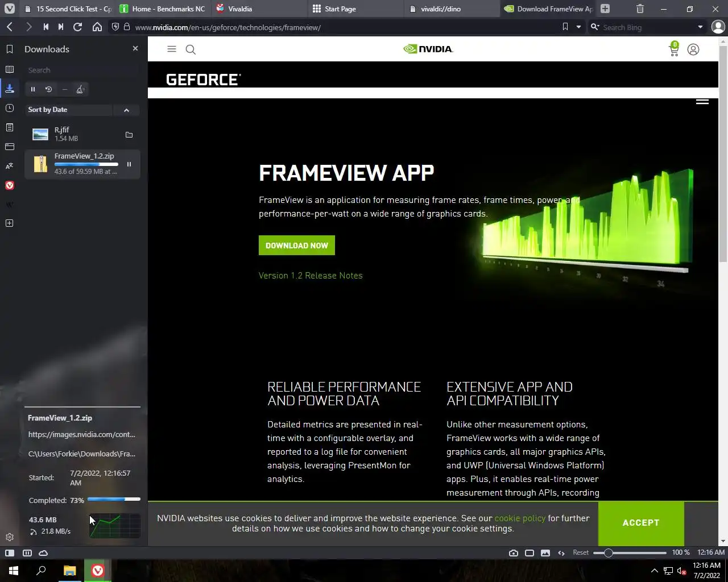
Task: Open the Wikipedia web panel
Action: point(10,205)
